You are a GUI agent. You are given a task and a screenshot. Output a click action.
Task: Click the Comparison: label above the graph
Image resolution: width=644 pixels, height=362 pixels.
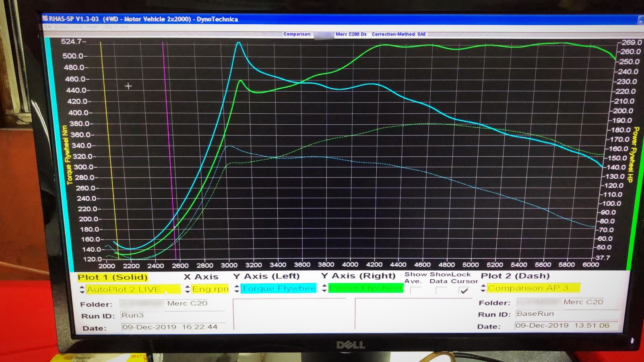point(297,34)
